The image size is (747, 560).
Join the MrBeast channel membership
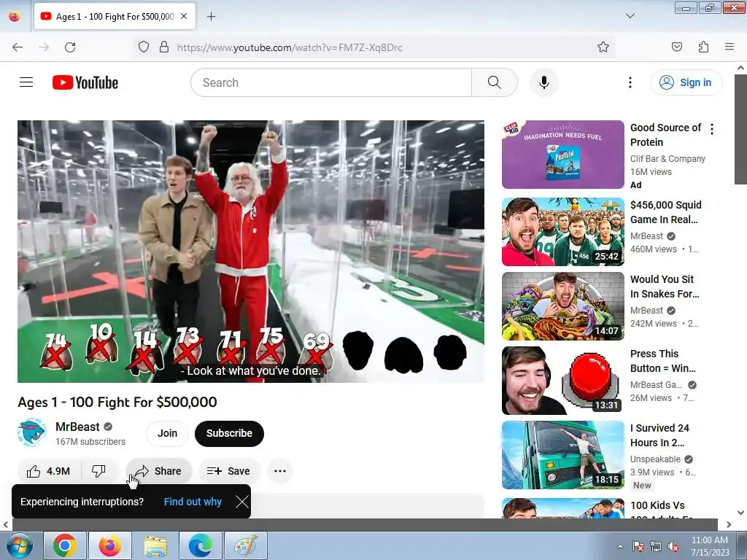click(167, 433)
